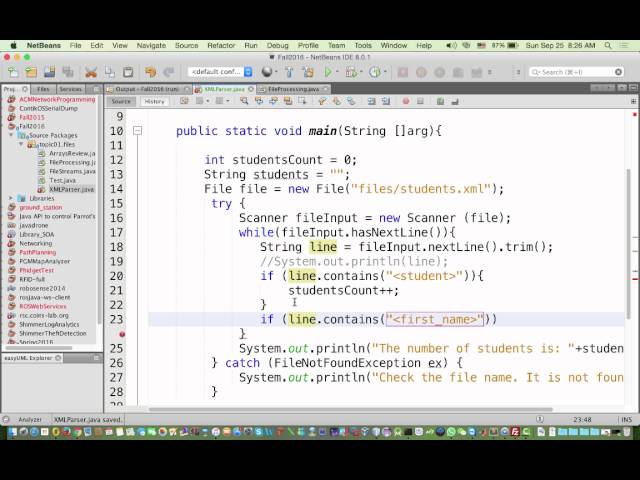Click the Cut scissors icon
This screenshot has width=640, height=480.
pyautogui.click(x=91, y=72)
